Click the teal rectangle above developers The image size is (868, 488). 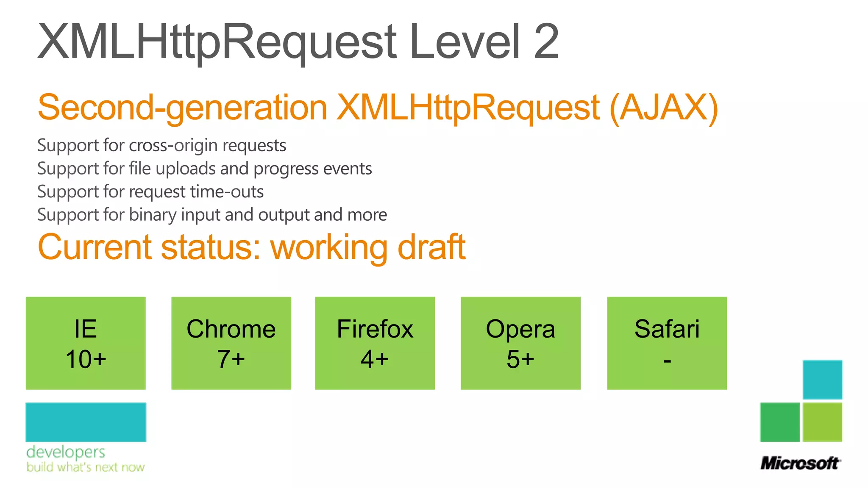point(86,422)
